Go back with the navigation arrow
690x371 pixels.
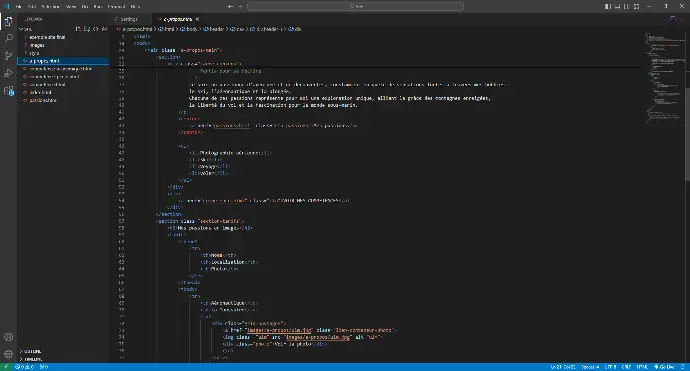pyautogui.click(x=230, y=6)
